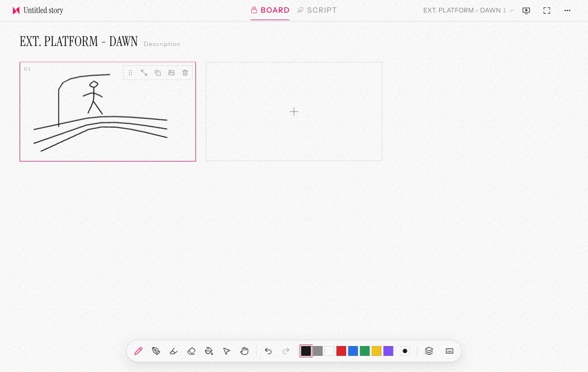Choose the black color swatch
This screenshot has width=588, height=372.
click(x=306, y=351)
